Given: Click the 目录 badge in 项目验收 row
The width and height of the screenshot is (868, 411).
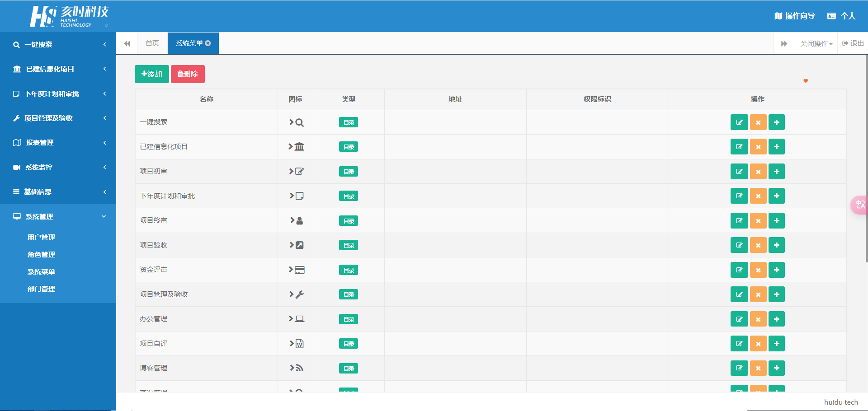Looking at the screenshot, I should click(349, 245).
